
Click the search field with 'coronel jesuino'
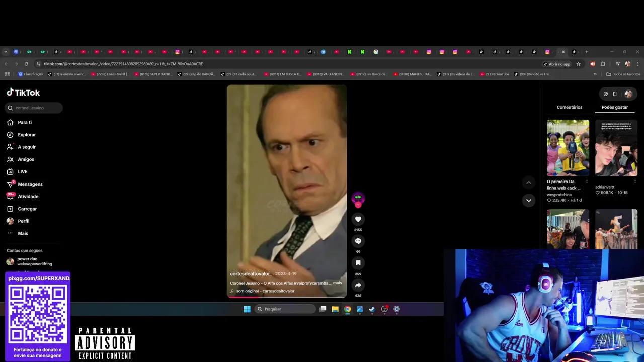(34, 108)
